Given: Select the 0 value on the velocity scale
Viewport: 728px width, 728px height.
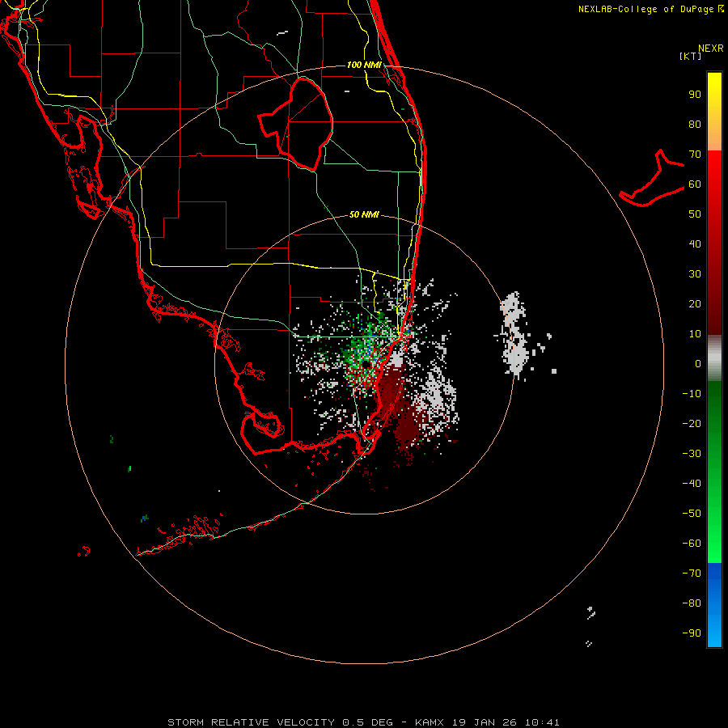Looking at the screenshot, I should point(698,363).
